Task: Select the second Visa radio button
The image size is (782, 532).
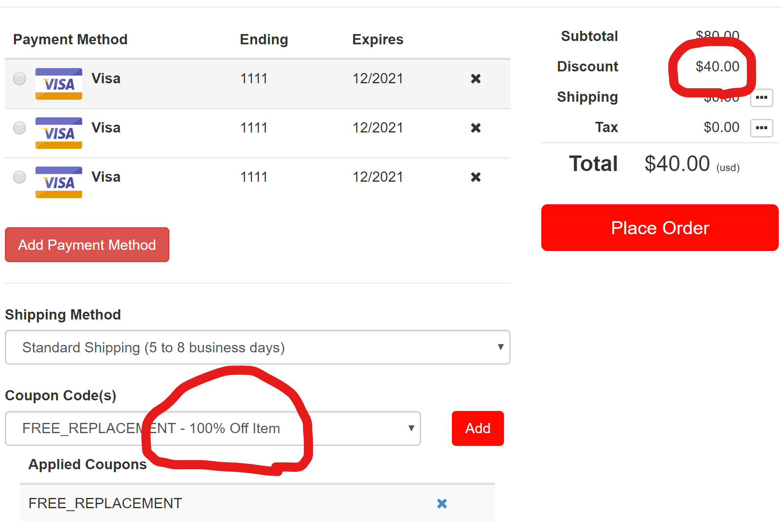Action: [19, 128]
